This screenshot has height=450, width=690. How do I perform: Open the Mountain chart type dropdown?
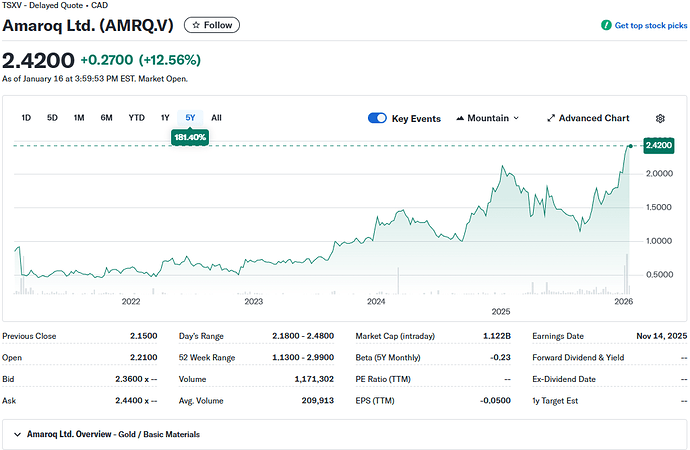487,118
